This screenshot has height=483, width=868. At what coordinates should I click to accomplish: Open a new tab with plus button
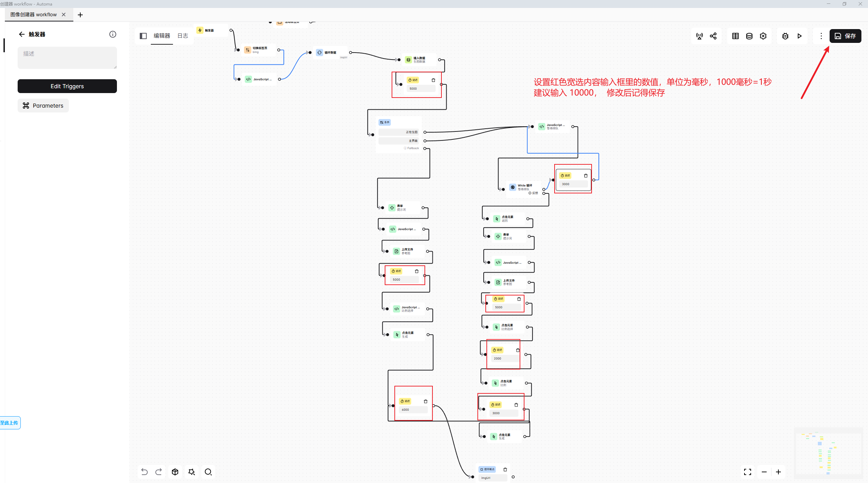click(80, 15)
